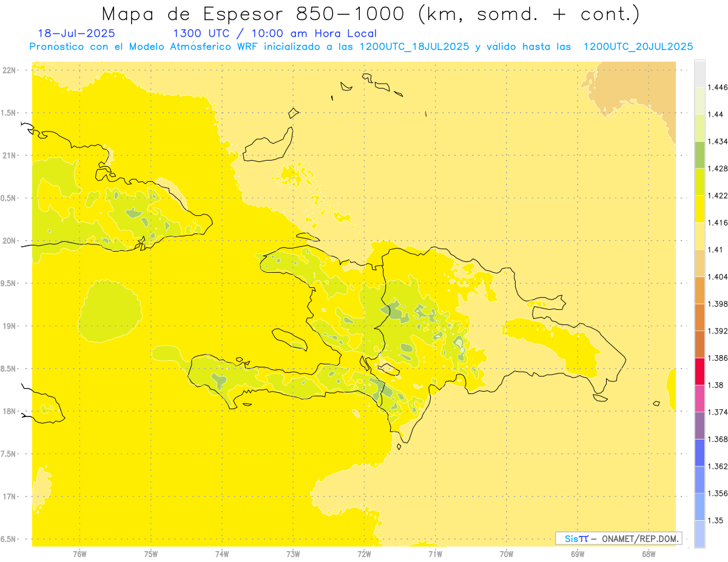Click the purple swatch between 1.368 and 1.374
This screenshot has width=728, height=562.
[699, 425]
